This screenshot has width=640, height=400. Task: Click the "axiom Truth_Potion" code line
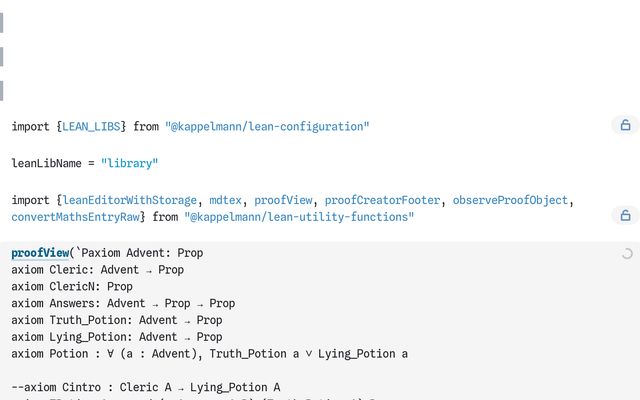[117, 320]
